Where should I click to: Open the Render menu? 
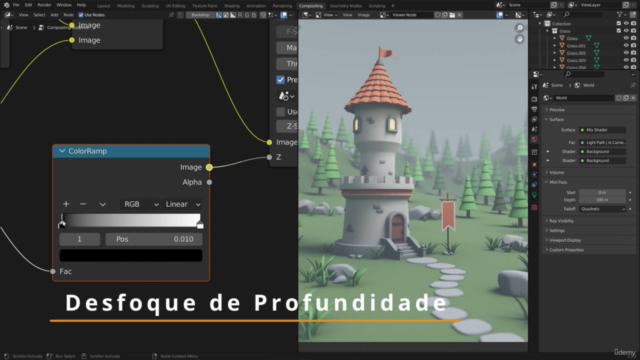(44, 5)
